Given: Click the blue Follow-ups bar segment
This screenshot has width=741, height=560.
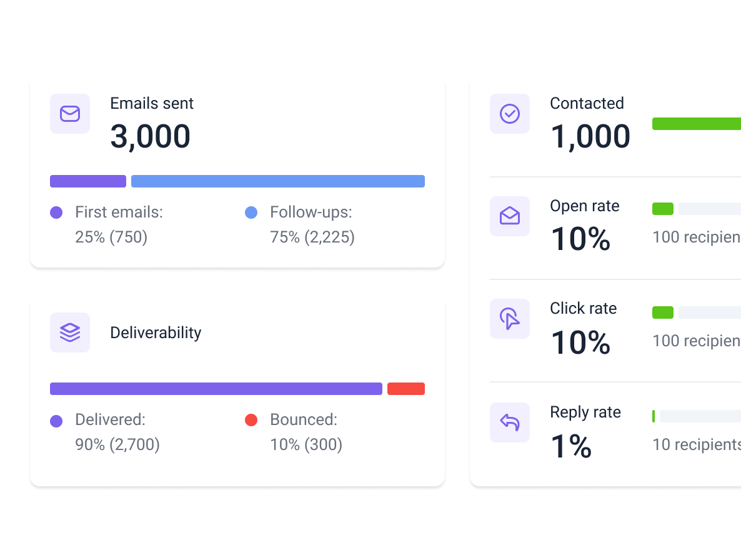Looking at the screenshot, I should click(278, 181).
